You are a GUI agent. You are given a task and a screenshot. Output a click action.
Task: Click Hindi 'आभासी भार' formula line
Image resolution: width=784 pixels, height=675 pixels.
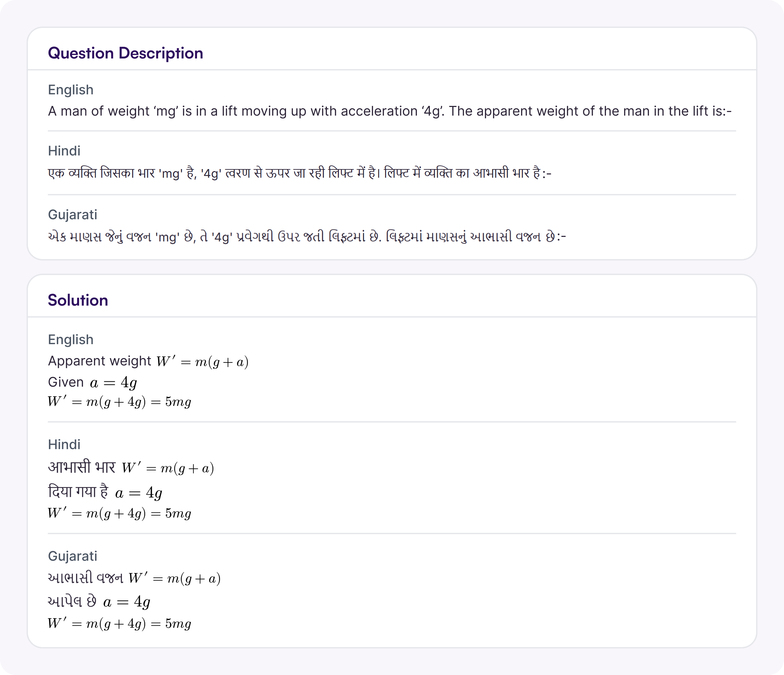131,468
